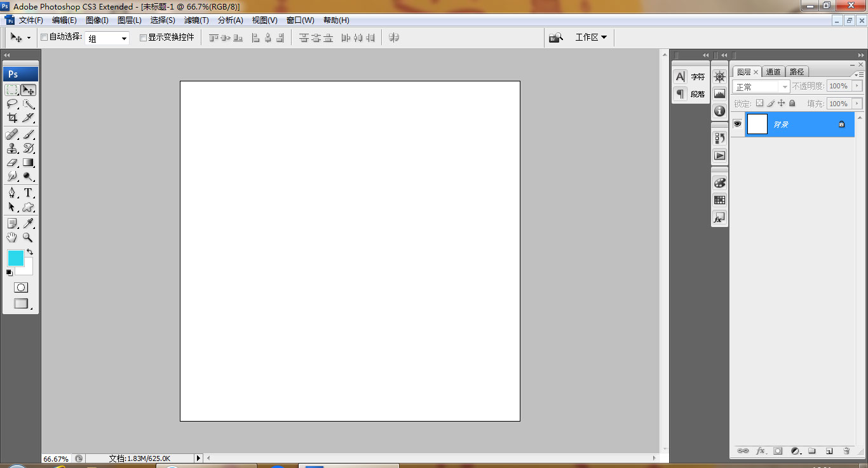Select the Blur tool

[x=12, y=176]
